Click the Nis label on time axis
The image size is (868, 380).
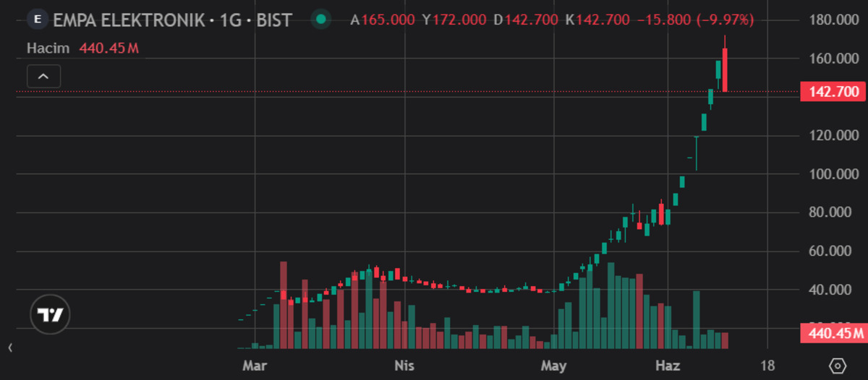[404, 366]
